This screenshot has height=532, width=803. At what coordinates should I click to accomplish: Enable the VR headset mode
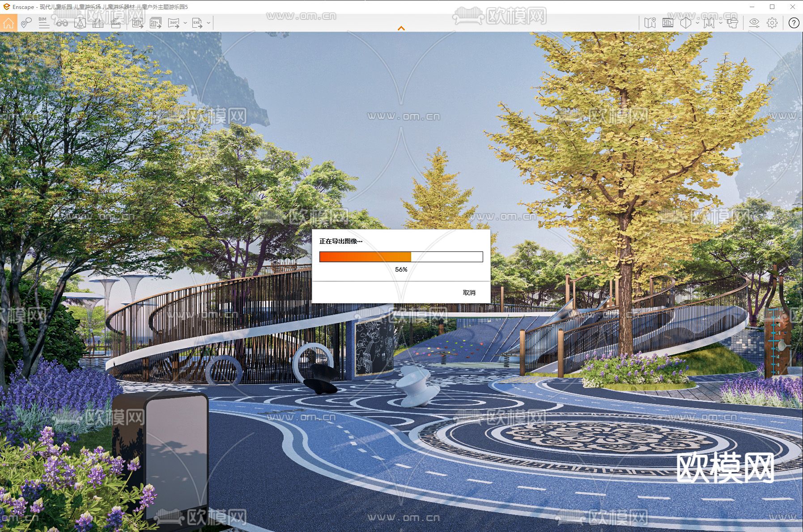(732, 23)
